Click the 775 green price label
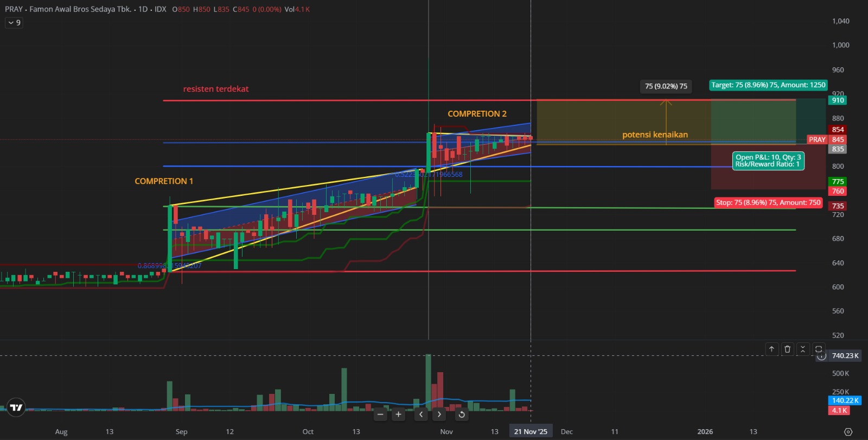This screenshot has width=868, height=440. pos(838,182)
